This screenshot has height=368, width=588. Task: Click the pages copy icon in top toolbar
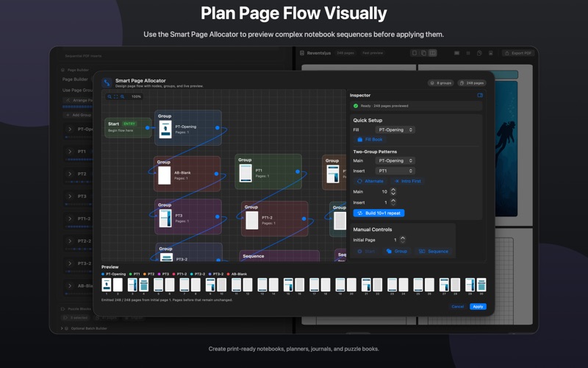click(479, 53)
